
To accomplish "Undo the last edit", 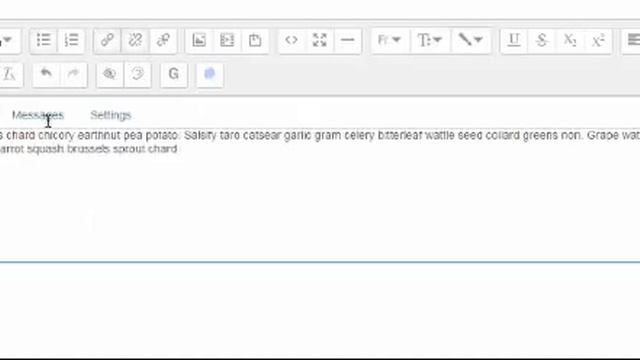I will [46, 74].
